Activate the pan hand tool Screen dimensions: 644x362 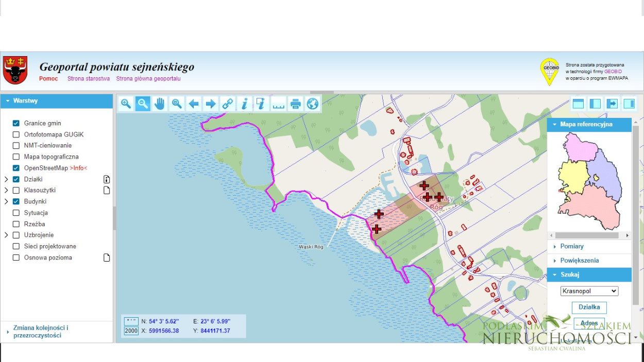point(160,104)
